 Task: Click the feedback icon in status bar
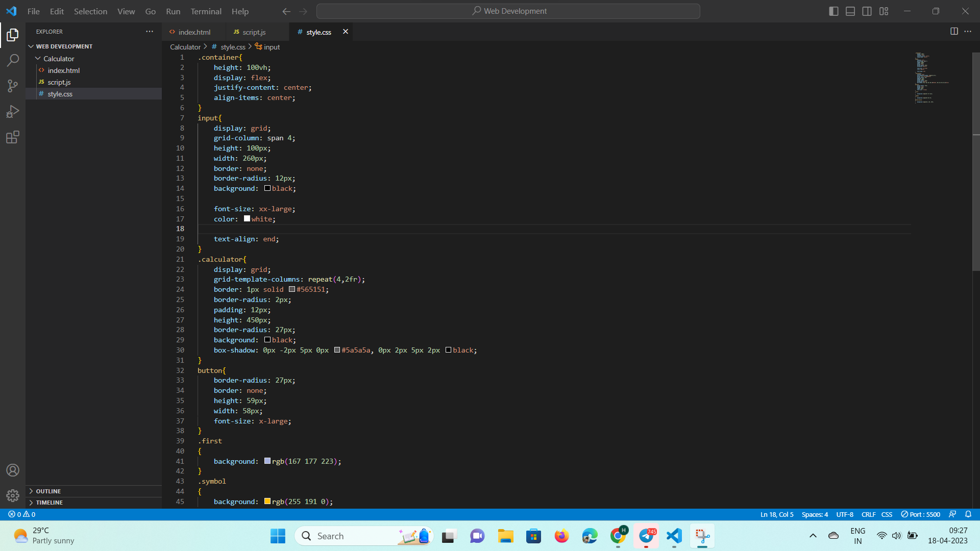click(x=952, y=514)
